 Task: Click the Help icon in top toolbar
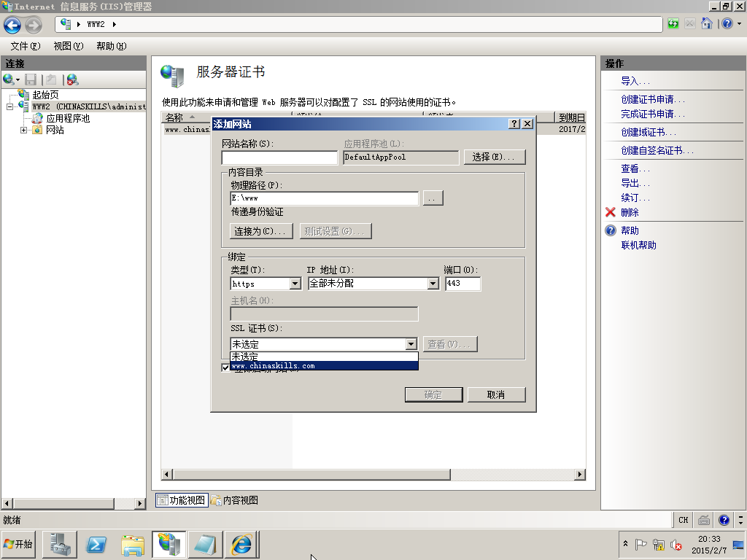click(x=727, y=23)
